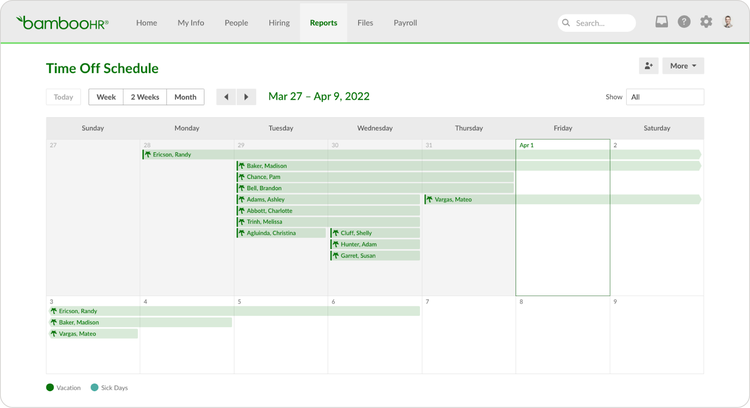Click the Saturday column header
This screenshot has width=750, height=408.
(657, 128)
